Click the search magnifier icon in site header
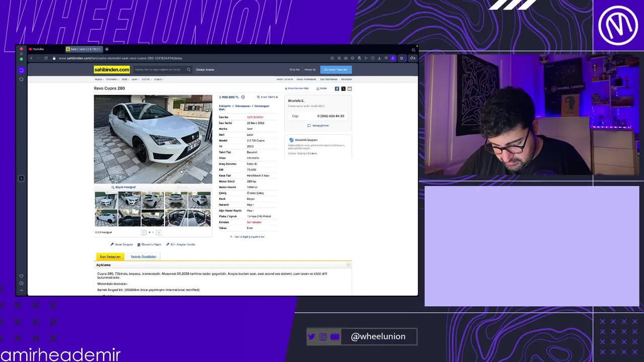This screenshot has height=362, width=644. (189, 69)
